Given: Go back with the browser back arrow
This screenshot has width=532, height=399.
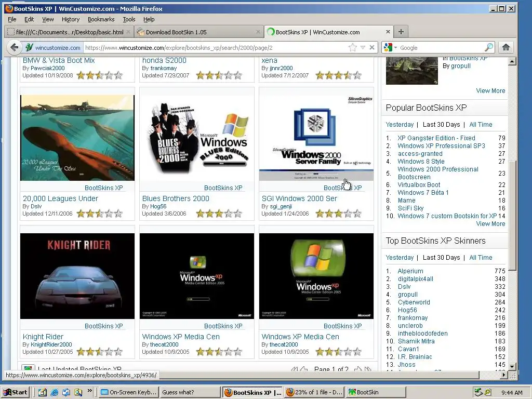Looking at the screenshot, I should coord(14,47).
